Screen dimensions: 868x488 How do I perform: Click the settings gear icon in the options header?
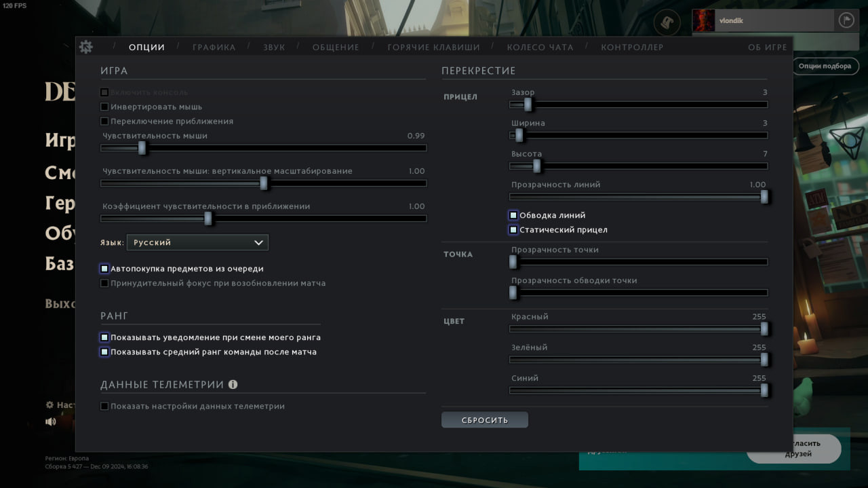pos(85,47)
